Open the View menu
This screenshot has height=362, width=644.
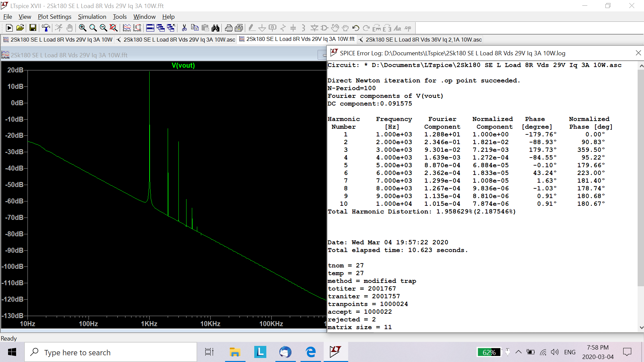[x=25, y=17]
